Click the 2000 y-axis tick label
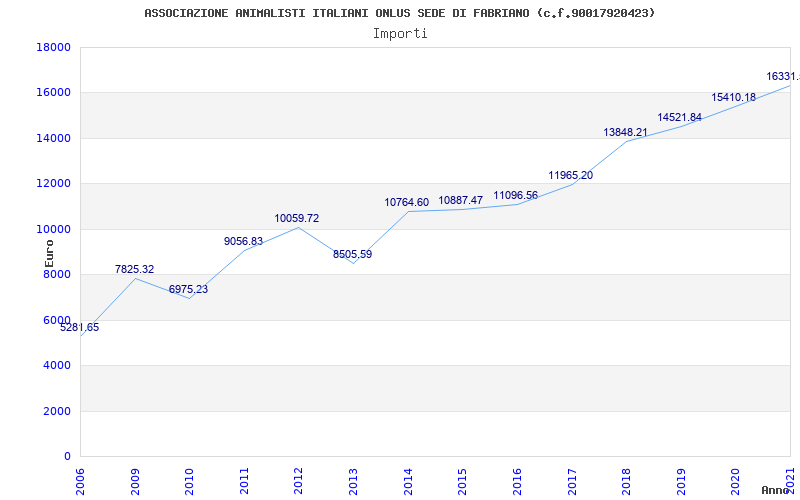Screen dimensions: 800x500 point(57,411)
